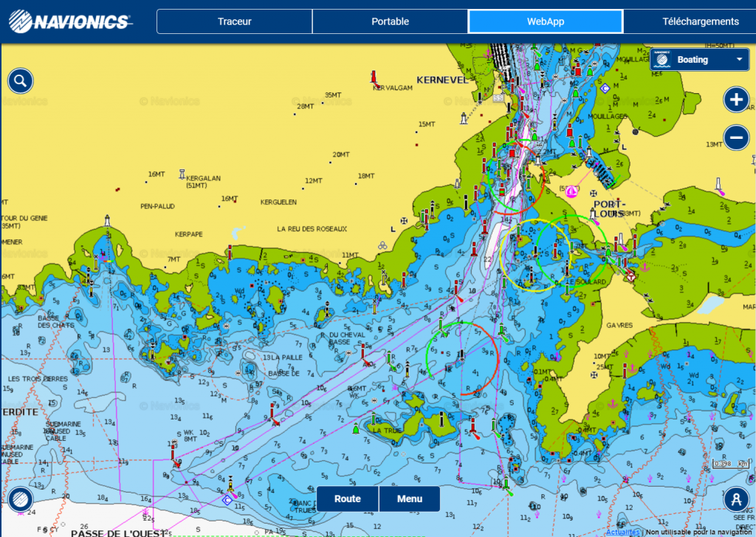Select the pink sailboat marina marker
Screen dimensions: 756x537
coord(571,191)
